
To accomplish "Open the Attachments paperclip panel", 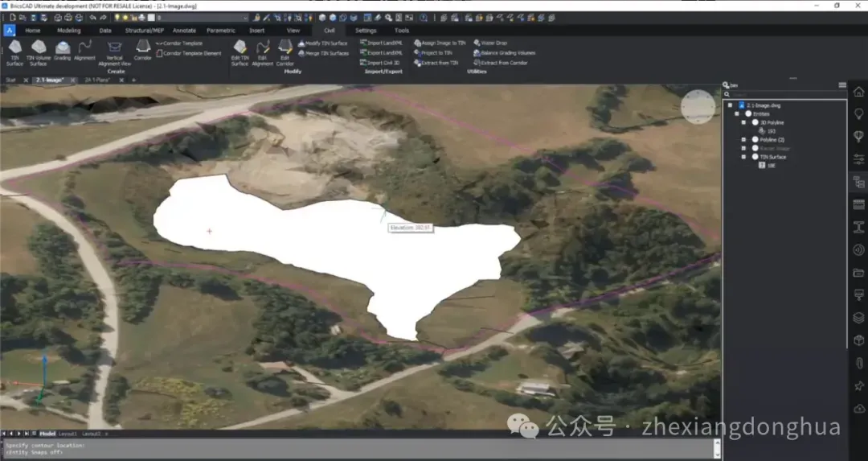I will pos(858,363).
